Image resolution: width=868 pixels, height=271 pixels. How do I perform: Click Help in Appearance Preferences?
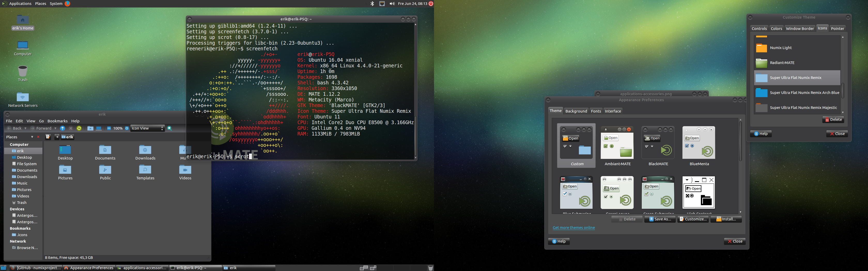pos(559,241)
